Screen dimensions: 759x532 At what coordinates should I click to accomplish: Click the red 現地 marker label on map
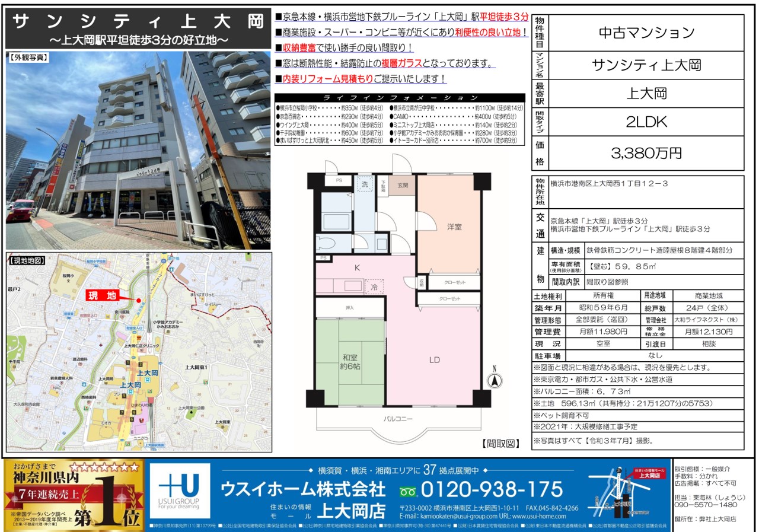pos(102,296)
